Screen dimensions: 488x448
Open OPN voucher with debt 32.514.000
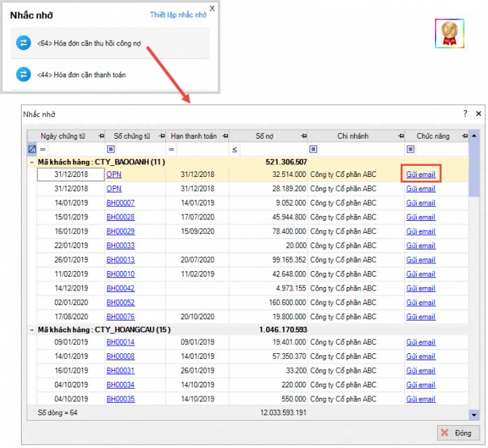click(114, 175)
